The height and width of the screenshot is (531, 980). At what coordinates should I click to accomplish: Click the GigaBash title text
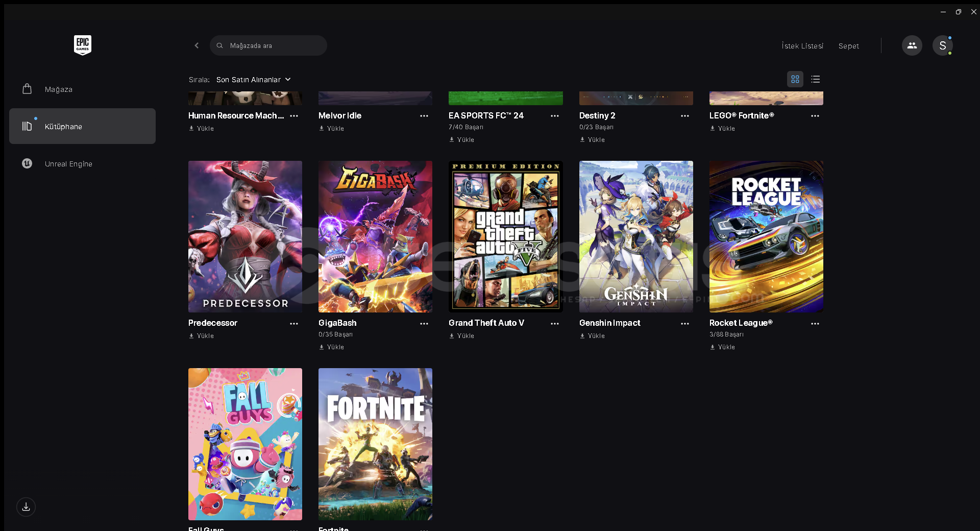(x=337, y=323)
